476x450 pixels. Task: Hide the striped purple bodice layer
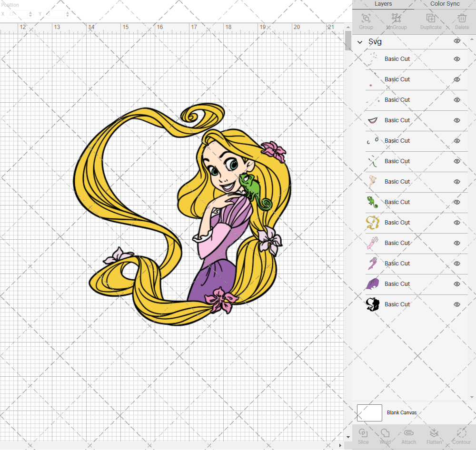pyautogui.click(x=457, y=264)
